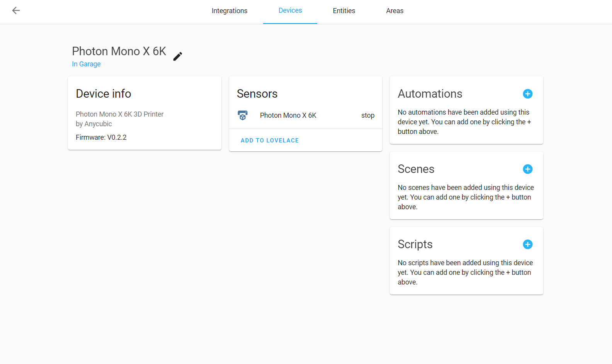The width and height of the screenshot is (612, 364).
Task: Click the Sensors card heading
Action: [257, 94]
